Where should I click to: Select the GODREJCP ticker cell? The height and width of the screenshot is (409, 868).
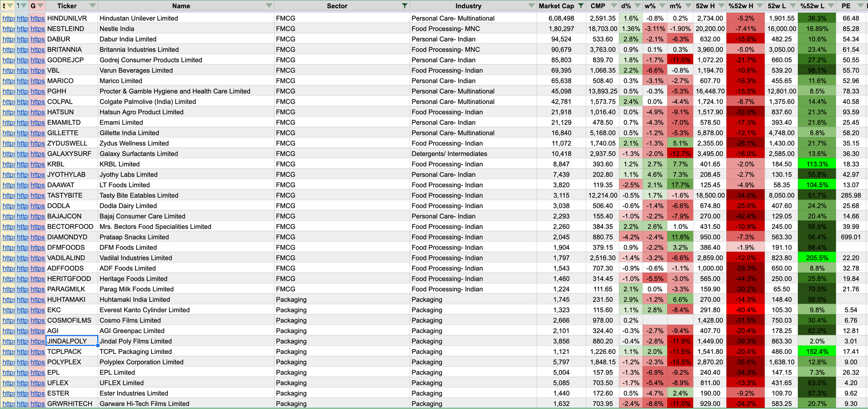(72, 60)
